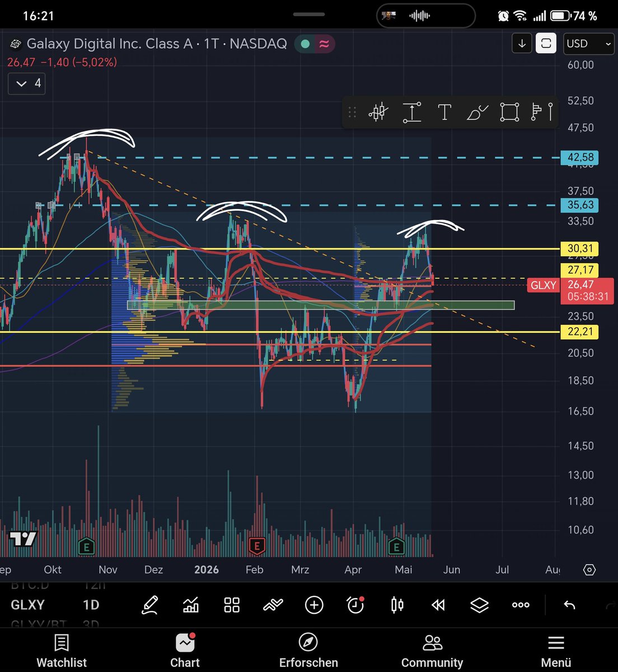Select the 22,21 yellow price label
Screen dimensions: 618x672
580,332
